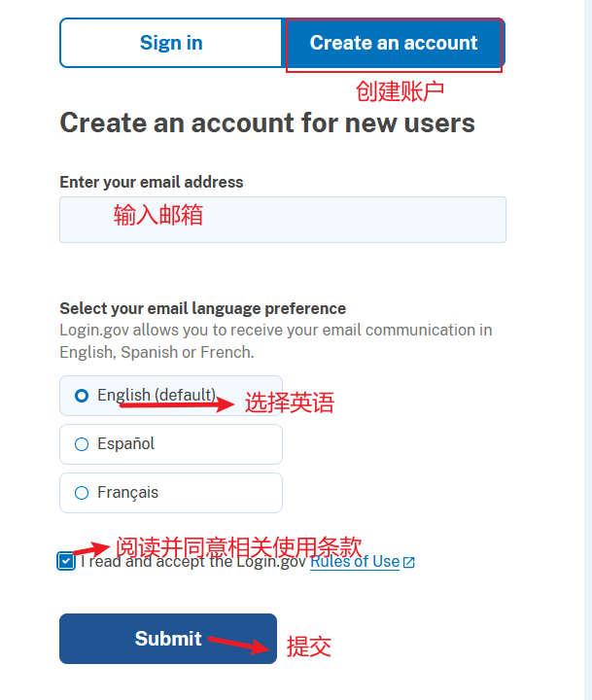Toggle the Rules of Use acceptance checkbox

click(66, 561)
